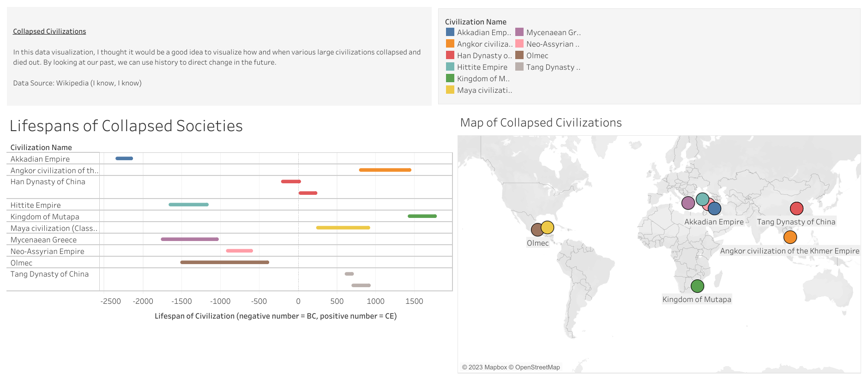Select the orange Angkor lifespan bar
This screenshot has width=868, height=380.
coord(385,170)
